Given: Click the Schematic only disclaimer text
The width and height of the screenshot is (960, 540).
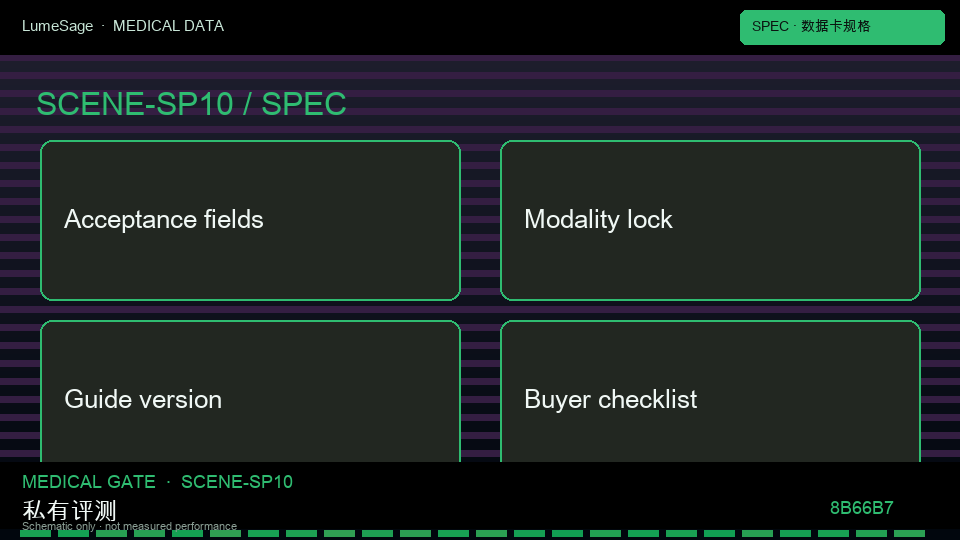Looking at the screenshot, I should [x=129, y=526].
